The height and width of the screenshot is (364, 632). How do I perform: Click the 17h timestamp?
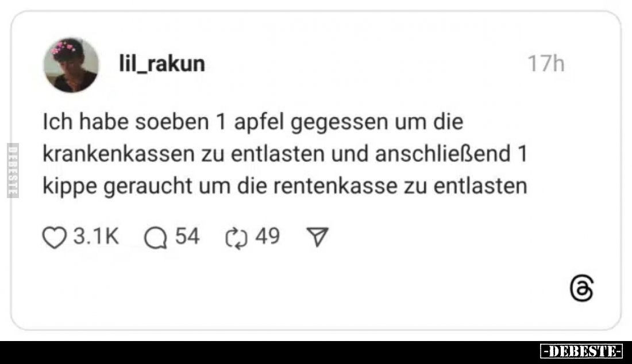pyautogui.click(x=546, y=64)
